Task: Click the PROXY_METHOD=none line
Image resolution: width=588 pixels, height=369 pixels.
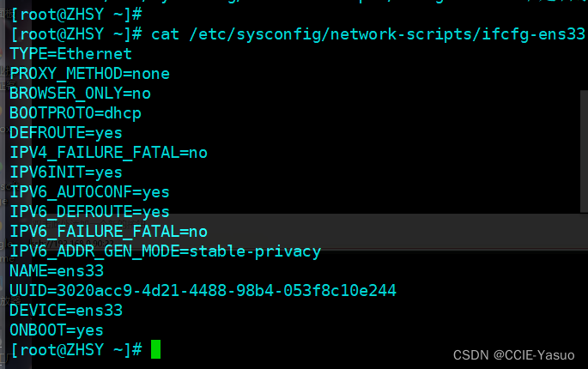Action: tap(89, 74)
